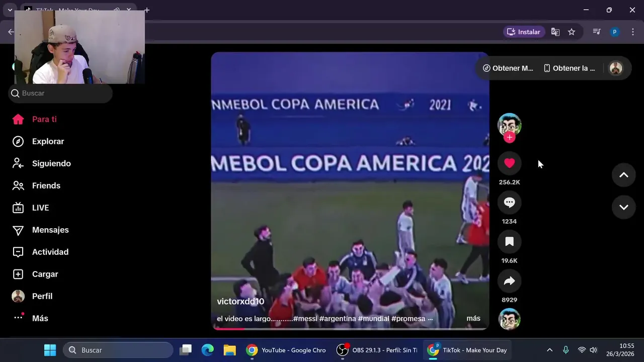
Task: Click the #promesa hashtag in caption
Action: click(x=408, y=319)
